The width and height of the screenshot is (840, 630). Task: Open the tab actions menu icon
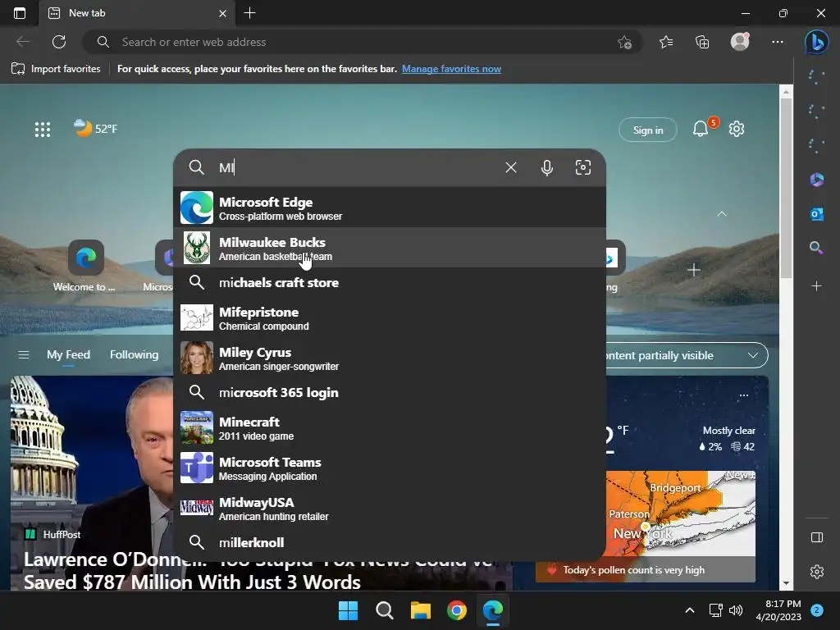click(20, 13)
